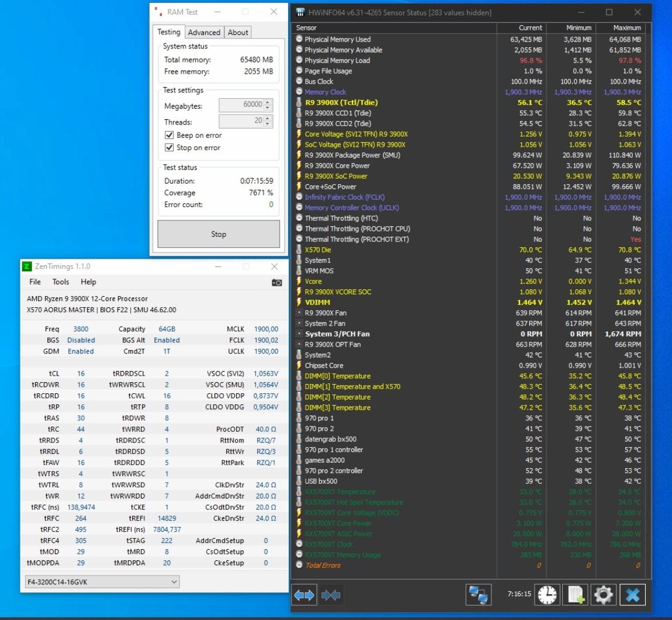Select the VRM MOS temperature row

coord(469,271)
